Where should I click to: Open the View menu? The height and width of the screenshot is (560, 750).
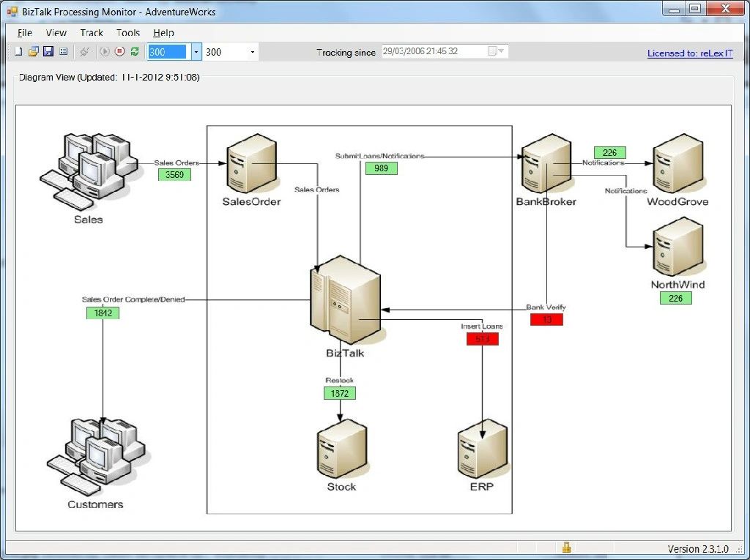56,32
